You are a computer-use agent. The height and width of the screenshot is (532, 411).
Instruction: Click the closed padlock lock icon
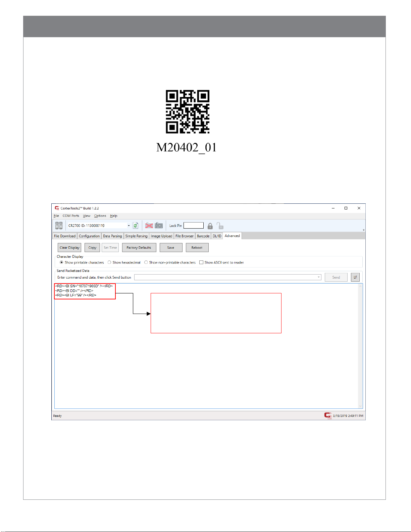pyautogui.click(x=210, y=226)
